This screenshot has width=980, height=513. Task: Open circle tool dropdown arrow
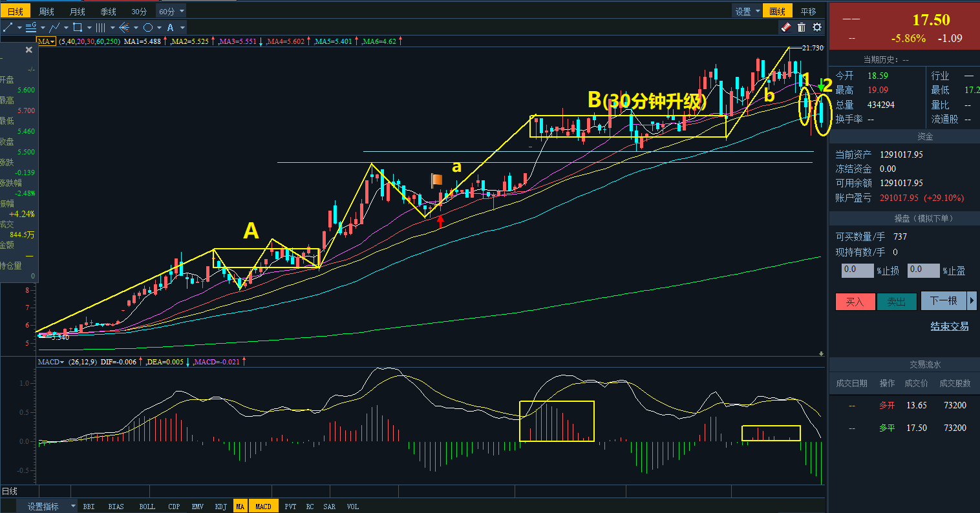point(159,28)
